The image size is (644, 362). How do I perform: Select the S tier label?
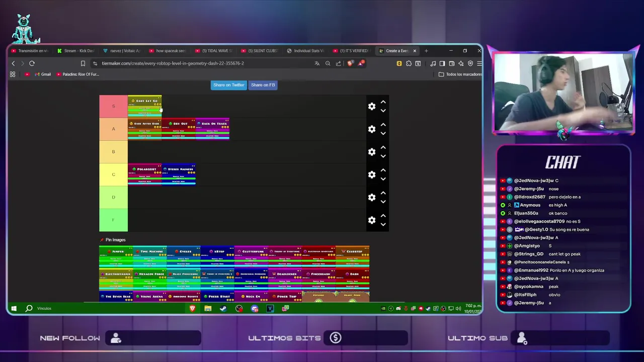click(113, 106)
